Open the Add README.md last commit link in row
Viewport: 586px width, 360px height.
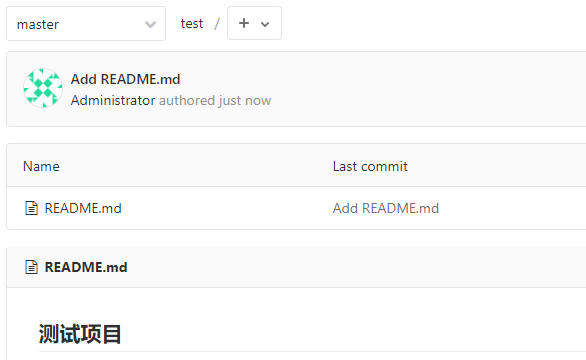click(x=386, y=208)
